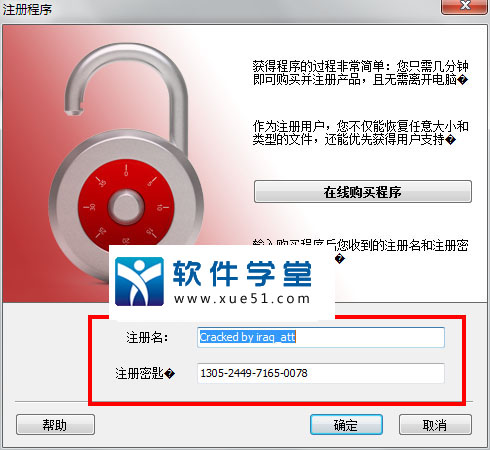Close the 注册程序 dialog window
The height and width of the screenshot is (450, 490).
[464, 6]
